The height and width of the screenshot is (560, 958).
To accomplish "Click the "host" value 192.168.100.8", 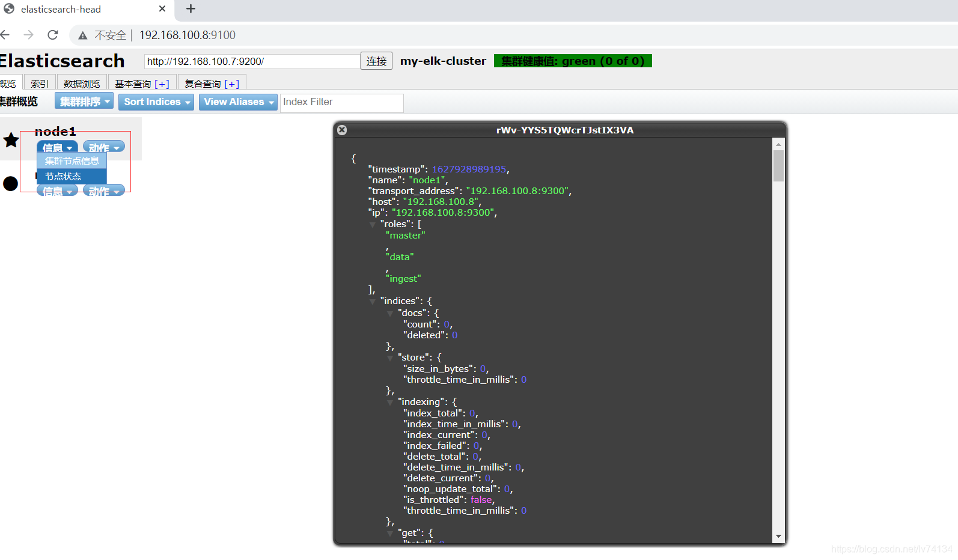I will point(441,202).
